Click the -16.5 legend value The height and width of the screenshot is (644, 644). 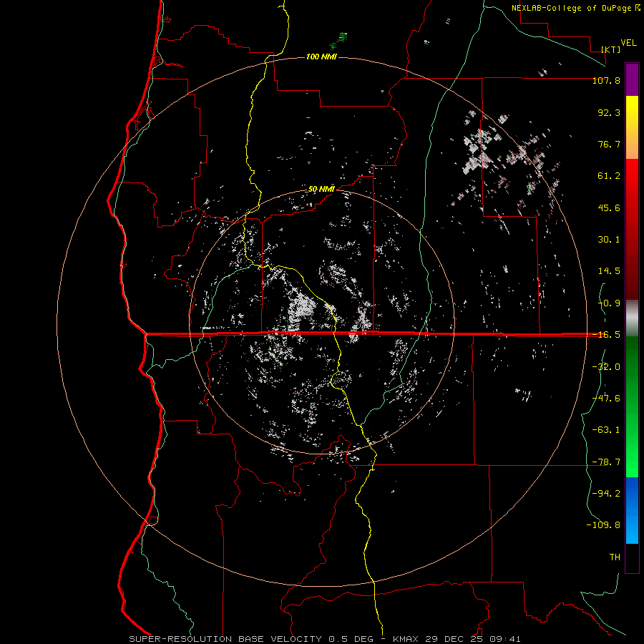pyautogui.click(x=606, y=335)
